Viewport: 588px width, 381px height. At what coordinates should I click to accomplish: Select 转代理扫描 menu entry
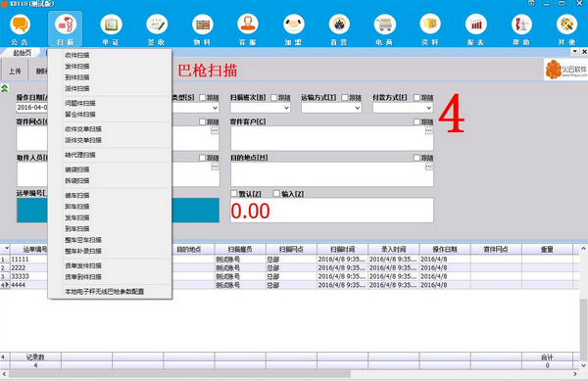(x=80, y=155)
